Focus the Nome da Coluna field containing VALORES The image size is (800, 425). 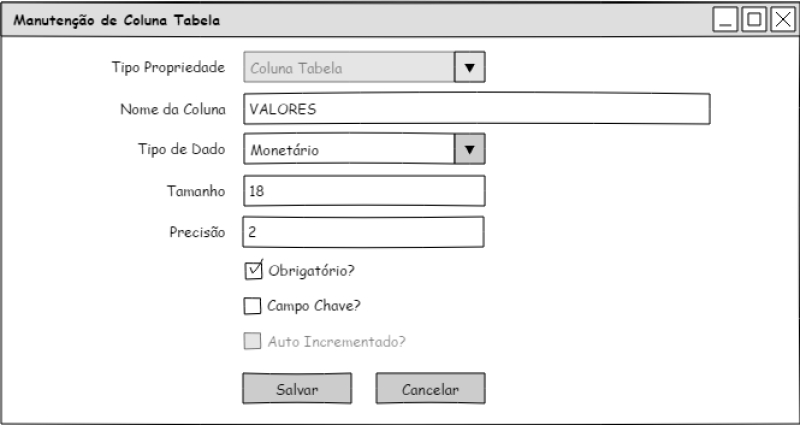click(x=476, y=109)
